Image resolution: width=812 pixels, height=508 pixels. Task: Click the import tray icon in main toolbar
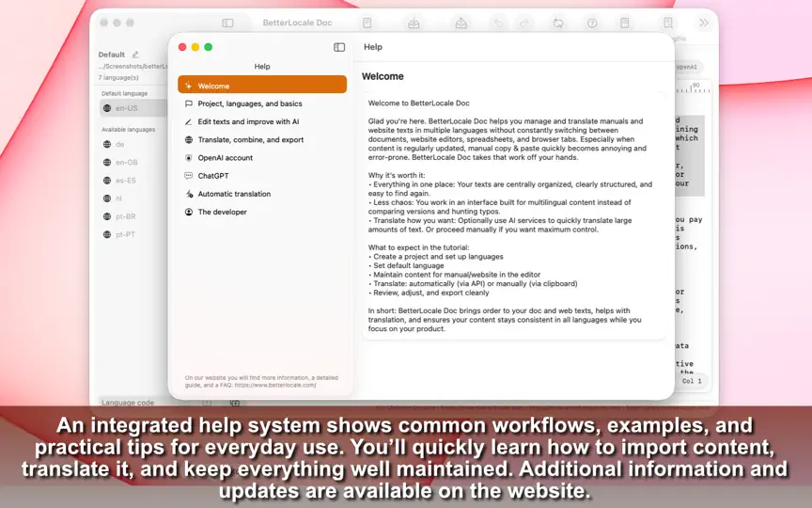coord(414,23)
